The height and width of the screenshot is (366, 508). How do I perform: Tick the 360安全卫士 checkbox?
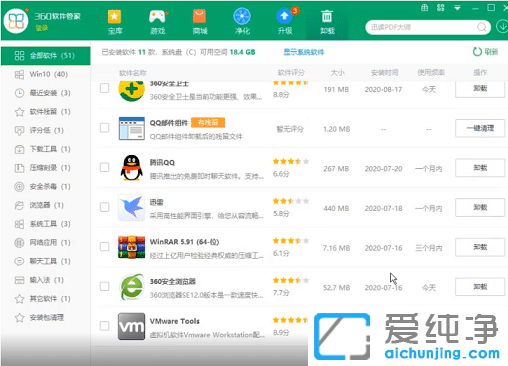105,88
